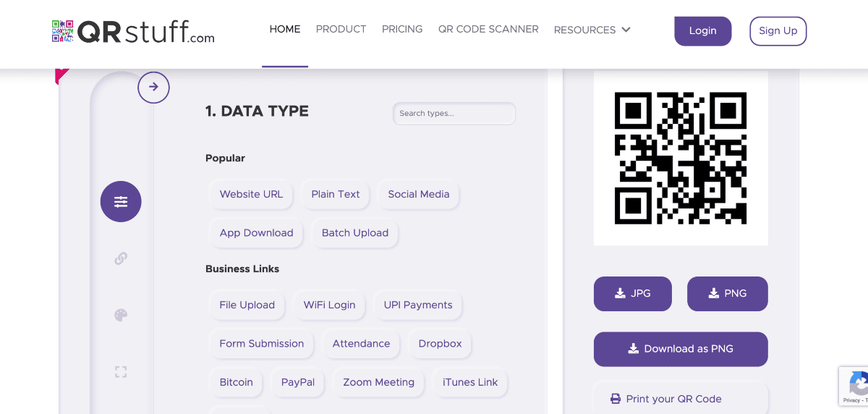Click the Login button
Viewport: 868px width, 414px height.
tap(702, 31)
